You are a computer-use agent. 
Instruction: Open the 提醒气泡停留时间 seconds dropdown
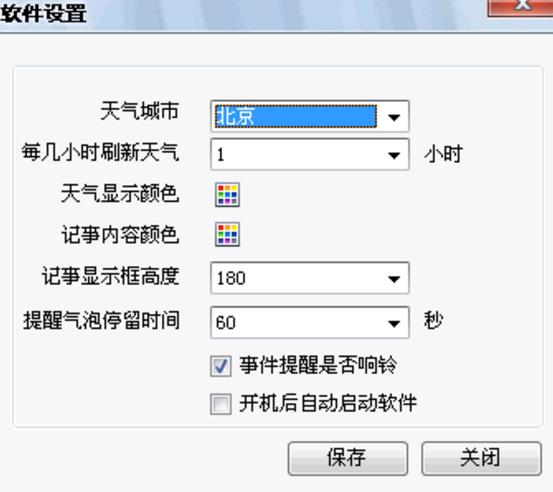pos(394,323)
